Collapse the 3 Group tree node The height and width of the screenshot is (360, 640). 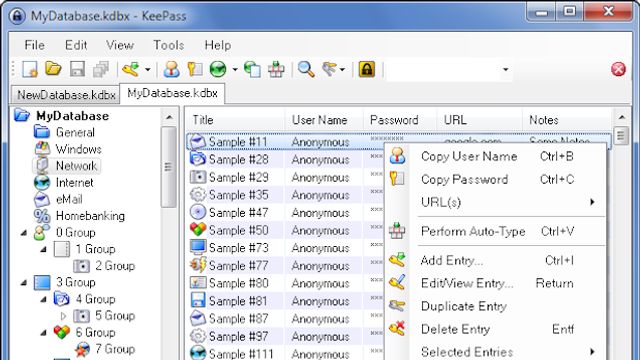click(24, 283)
